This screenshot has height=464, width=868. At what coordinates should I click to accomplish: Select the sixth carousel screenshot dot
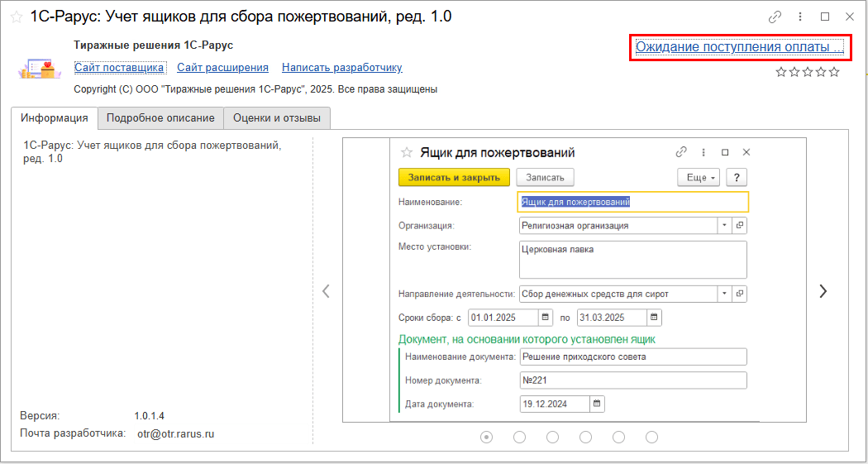[652, 438]
